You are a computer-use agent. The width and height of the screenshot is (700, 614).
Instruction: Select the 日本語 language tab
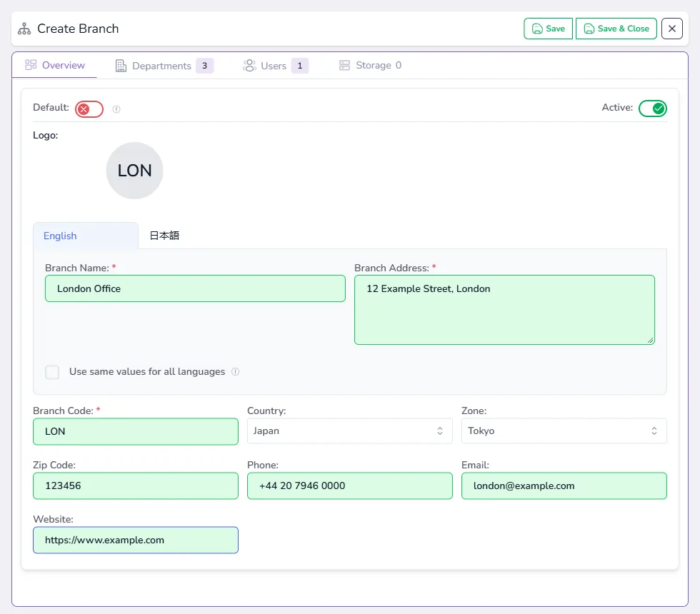[x=164, y=236]
